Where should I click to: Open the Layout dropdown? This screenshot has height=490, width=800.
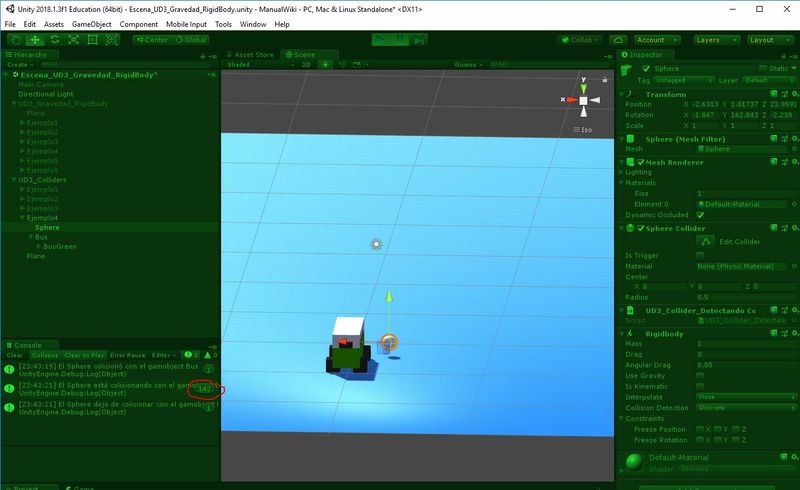[x=770, y=40]
